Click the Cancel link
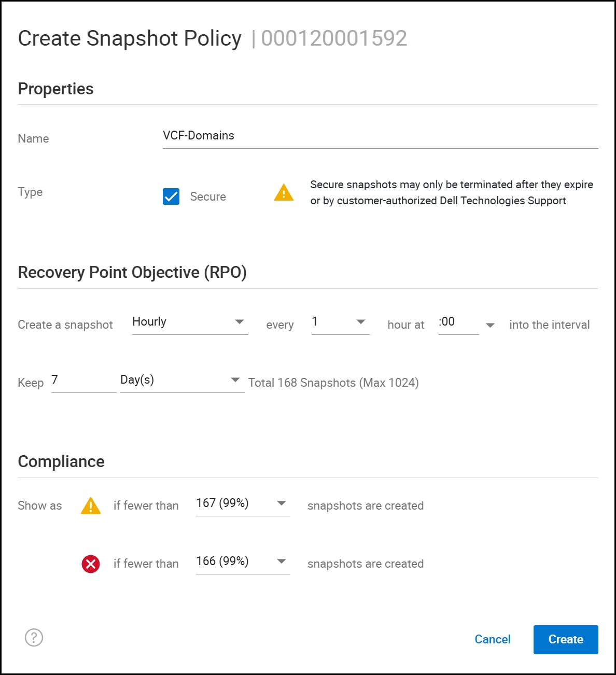Image resolution: width=616 pixels, height=675 pixels. tap(493, 639)
